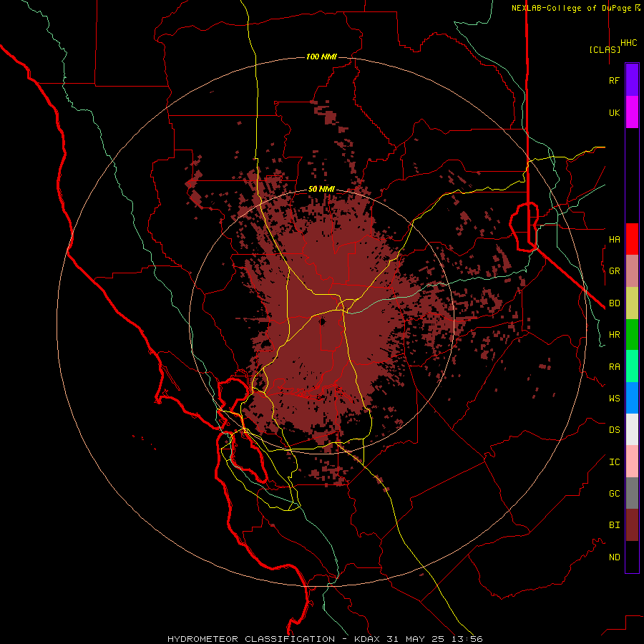The width and height of the screenshot is (644, 644).
Task: Click the BD legend label text
Action: coord(614,303)
